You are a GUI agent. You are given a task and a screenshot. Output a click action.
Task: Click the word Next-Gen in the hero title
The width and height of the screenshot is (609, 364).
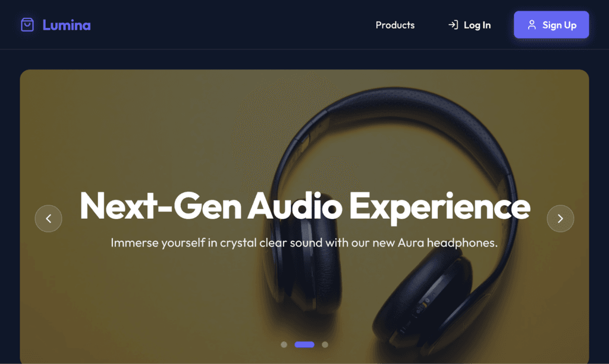[x=160, y=206]
